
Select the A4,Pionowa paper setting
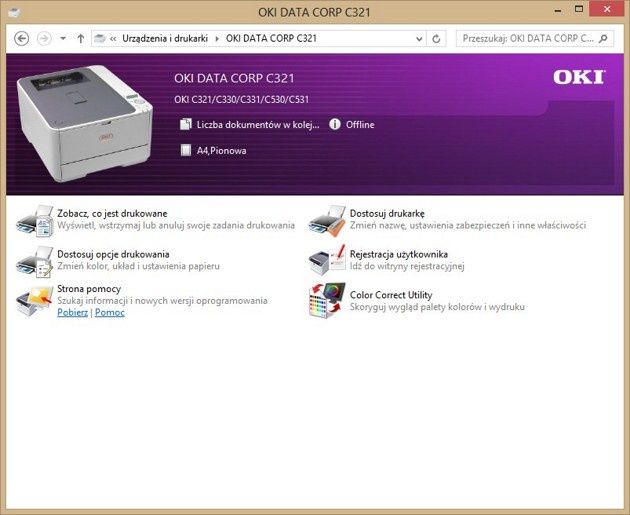coord(221,151)
